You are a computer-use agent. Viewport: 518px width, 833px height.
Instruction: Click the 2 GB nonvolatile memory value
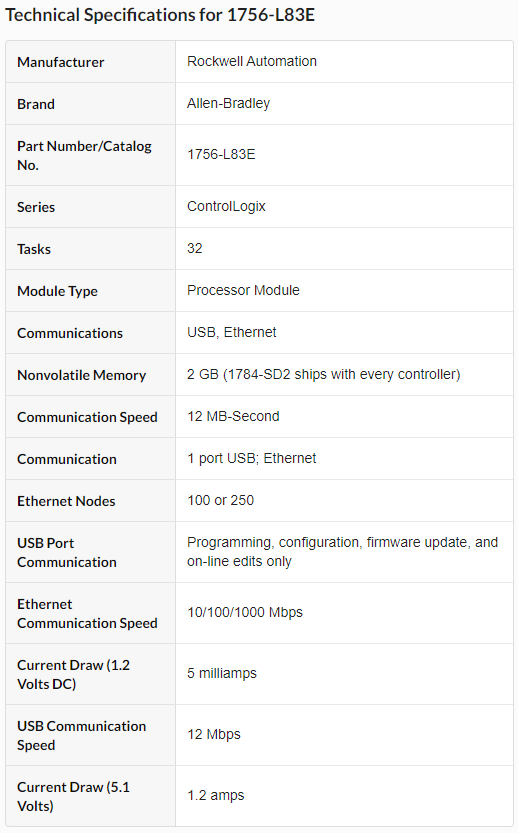[324, 375]
